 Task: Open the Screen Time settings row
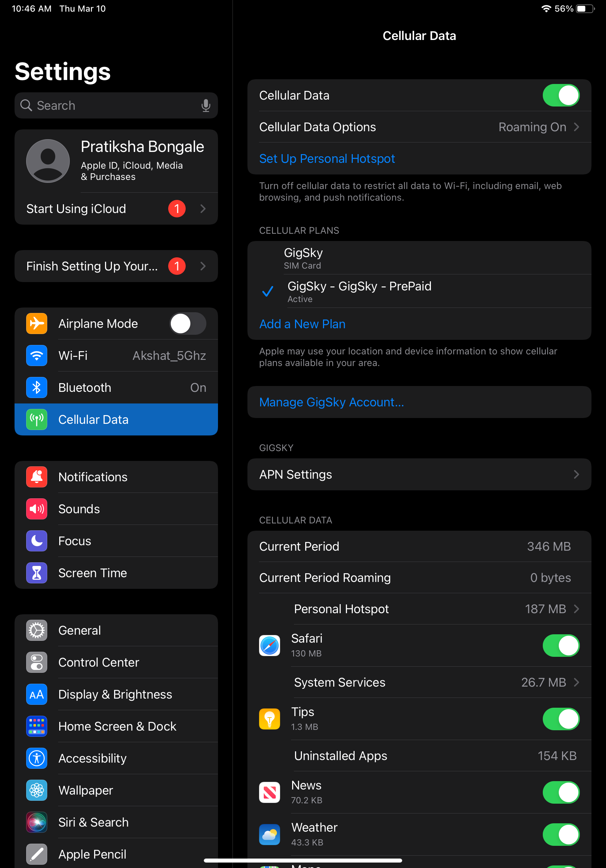pos(116,573)
